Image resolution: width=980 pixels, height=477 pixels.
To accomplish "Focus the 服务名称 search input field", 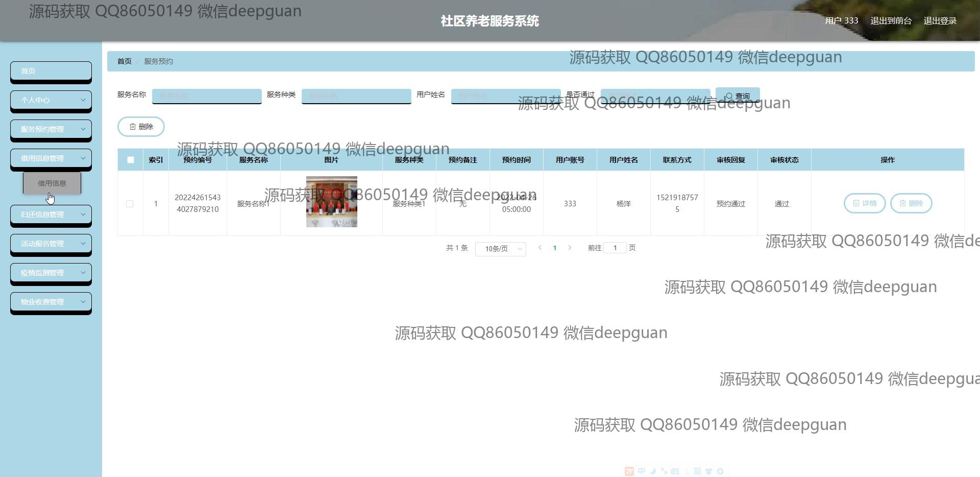I will (207, 96).
